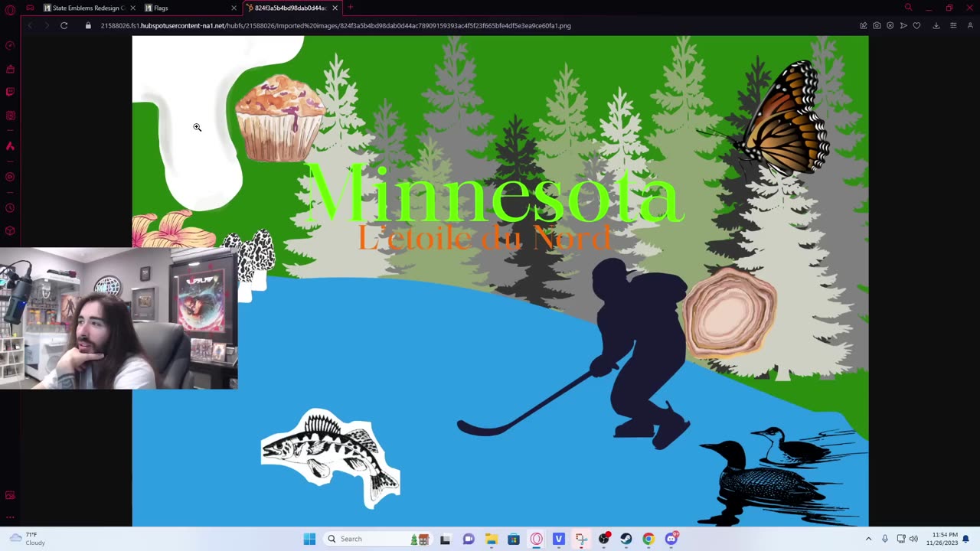980x551 pixels.
Task: Open sidebar setup three dots
Action: (x=10, y=517)
